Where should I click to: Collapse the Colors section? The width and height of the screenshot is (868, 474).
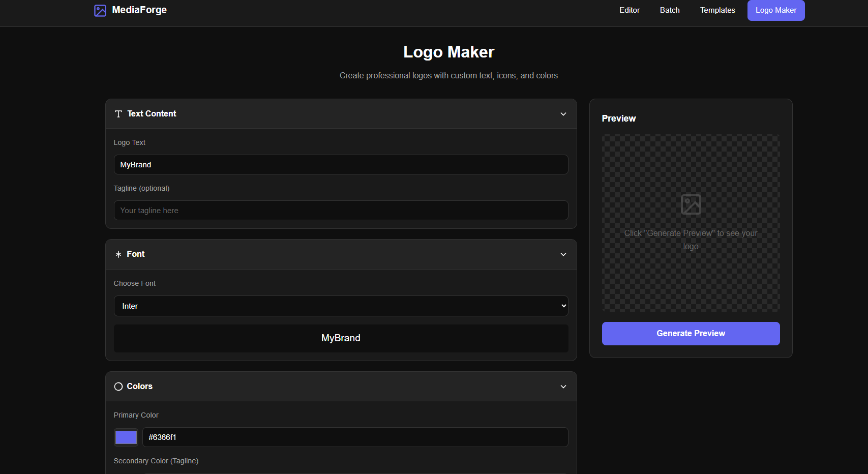coord(563,387)
